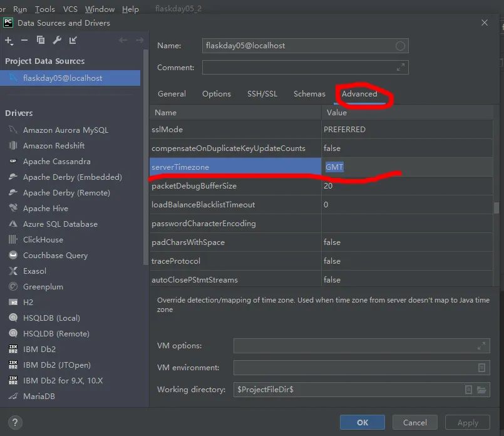Go forward with the right arrow icon
Viewport: 504px width, 436px height.
pyautogui.click(x=140, y=40)
